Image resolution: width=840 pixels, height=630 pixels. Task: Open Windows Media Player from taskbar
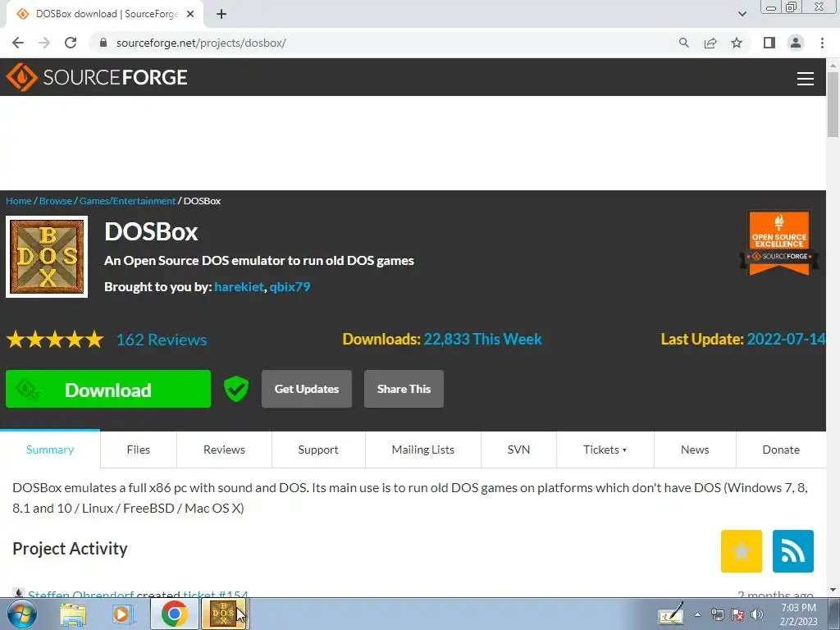pos(123,614)
